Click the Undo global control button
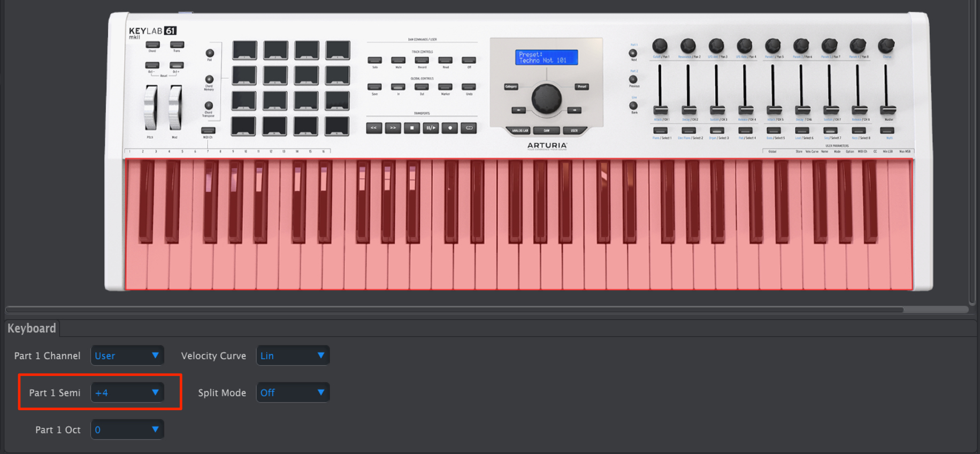980x454 pixels. (469, 87)
